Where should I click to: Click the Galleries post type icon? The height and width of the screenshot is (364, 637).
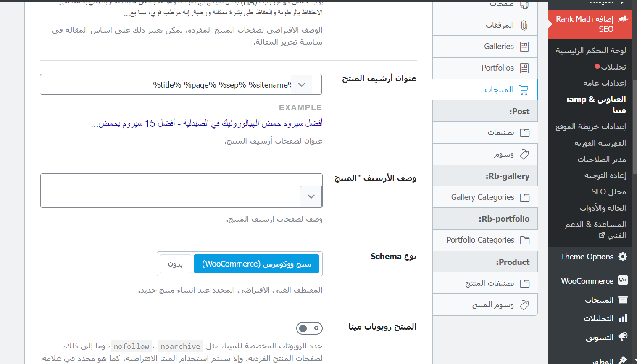(524, 47)
